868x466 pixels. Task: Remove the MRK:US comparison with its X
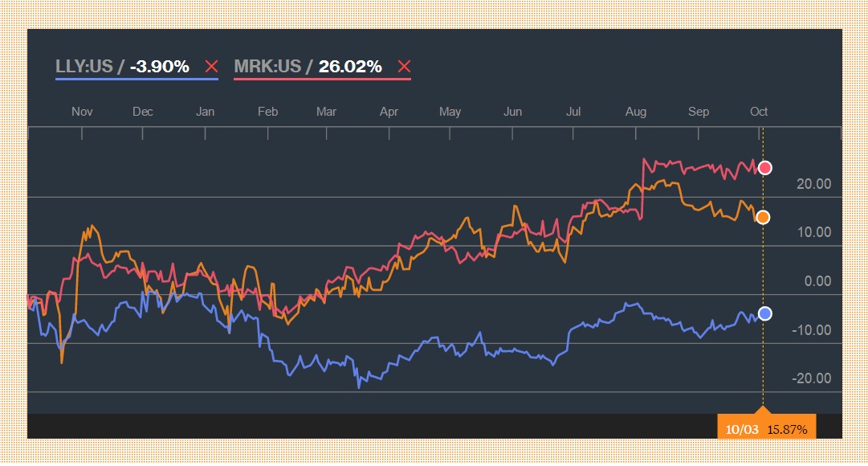(404, 67)
